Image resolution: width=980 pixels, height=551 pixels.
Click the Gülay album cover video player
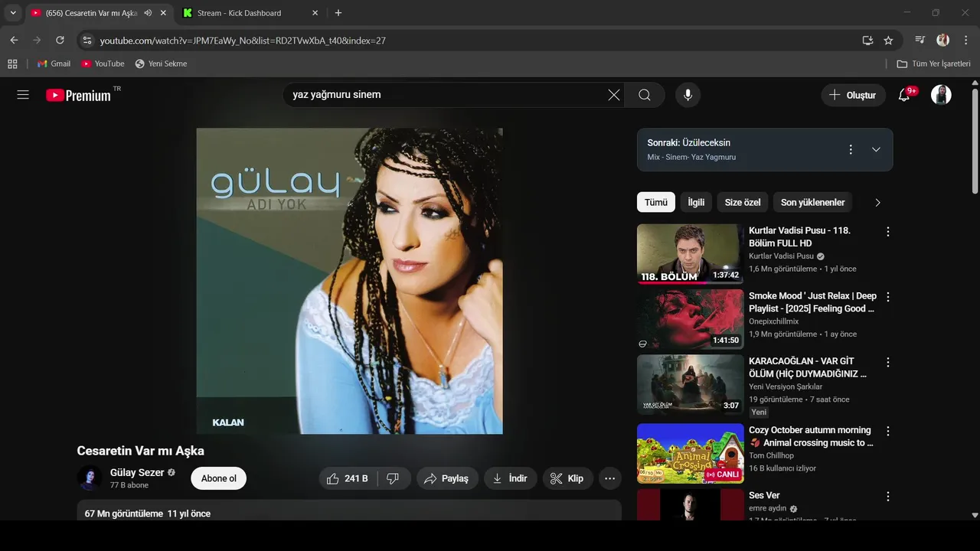click(x=349, y=281)
